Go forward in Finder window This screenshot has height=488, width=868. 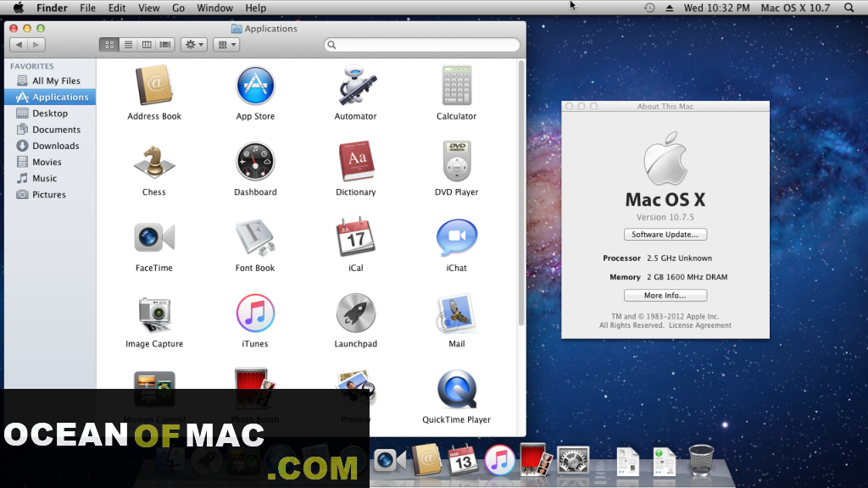tap(36, 45)
